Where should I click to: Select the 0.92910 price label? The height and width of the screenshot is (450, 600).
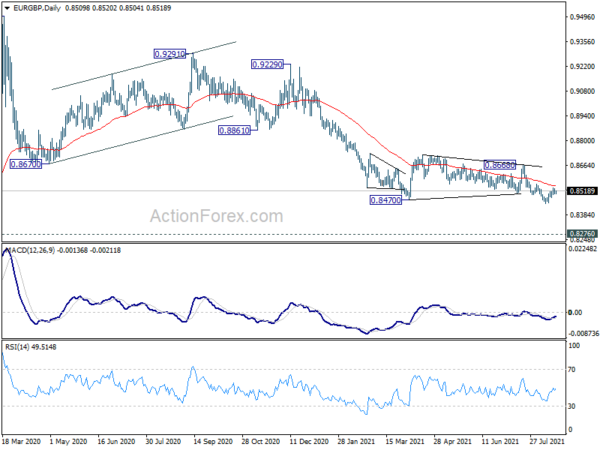click(170, 54)
